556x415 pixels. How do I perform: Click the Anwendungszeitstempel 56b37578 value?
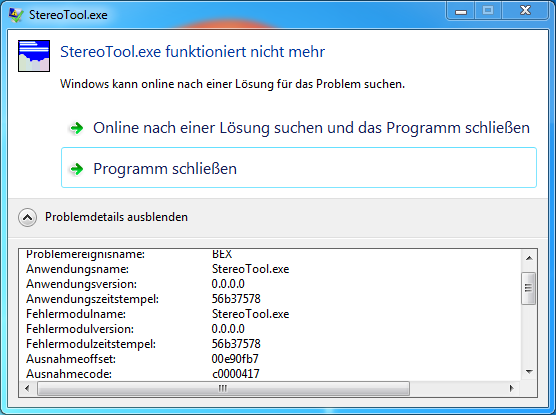tap(236, 299)
